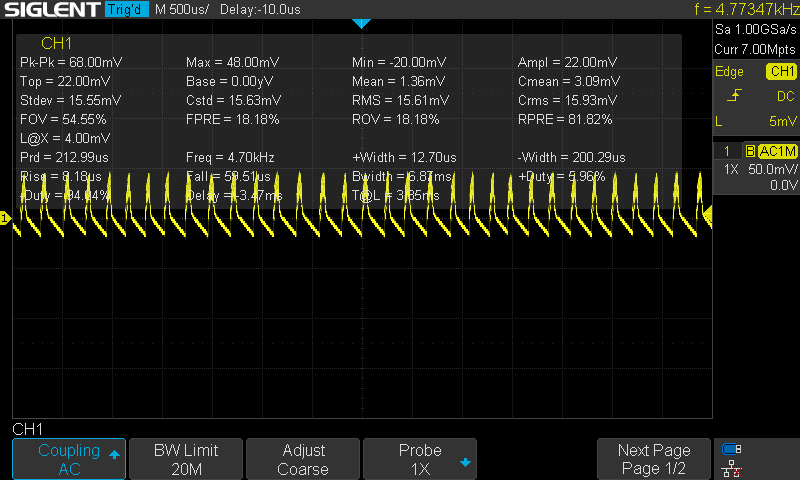
Task: Click the Stdev = 15.55mV measurement
Action: pos(70,100)
